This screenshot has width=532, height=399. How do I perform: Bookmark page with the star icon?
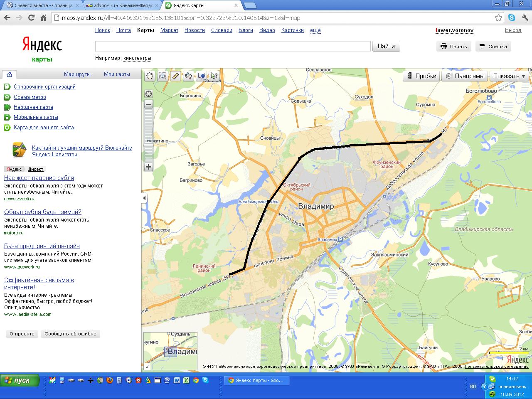tap(499, 18)
